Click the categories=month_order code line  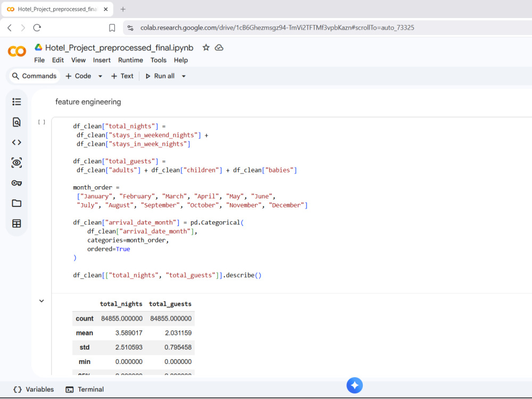(x=128, y=240)
